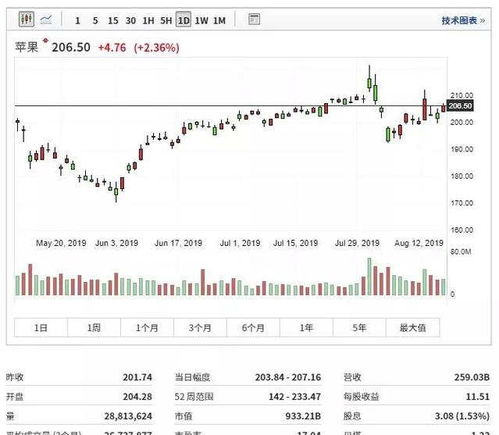Click the 203.84 - 207.16 day range
Image resolution: width=499 pixels, height=435 pixels.
coord(288,377)
